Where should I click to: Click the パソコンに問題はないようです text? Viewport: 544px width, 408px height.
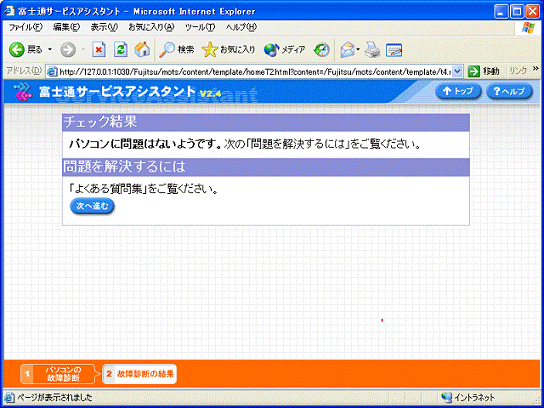pos(145,144)
